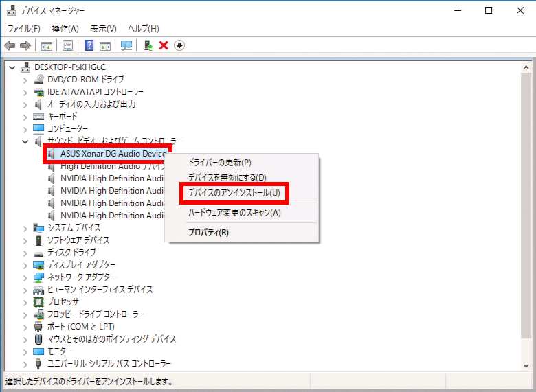Click the show/hide console tree icon
The image size is (536, 392).
coord(47,45)
